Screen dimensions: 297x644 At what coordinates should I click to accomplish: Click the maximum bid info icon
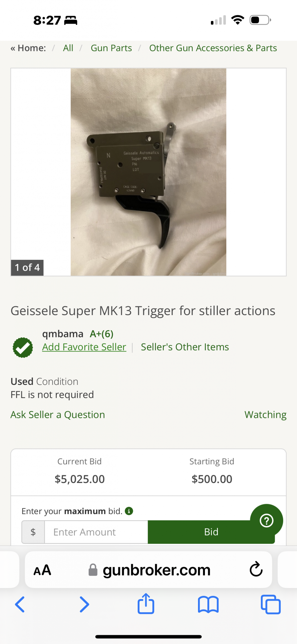129,511
